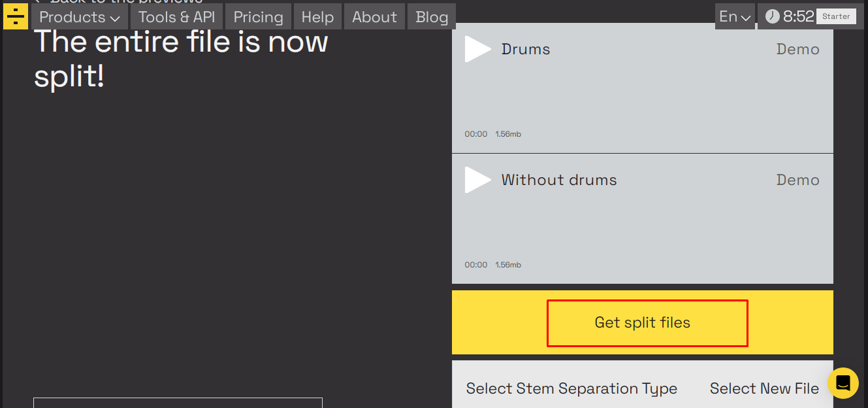
Task: Play the Drums demo track
Action: 478,48
